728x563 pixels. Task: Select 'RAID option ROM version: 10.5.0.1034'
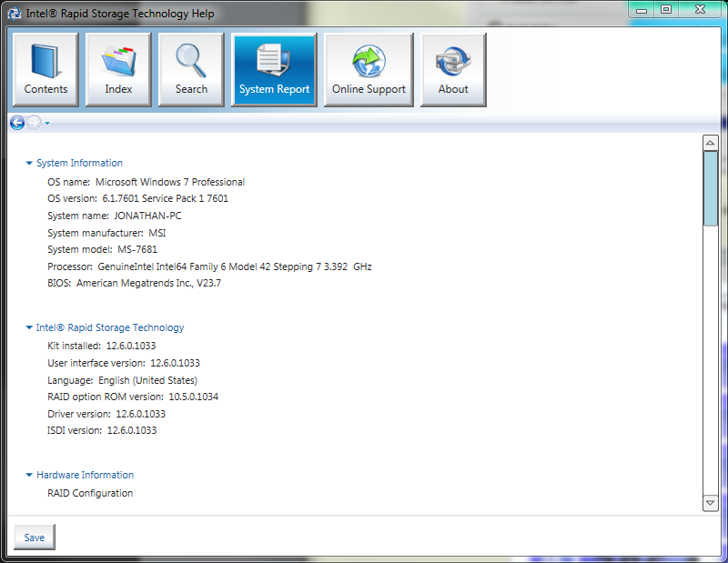(x=133, y=397)
